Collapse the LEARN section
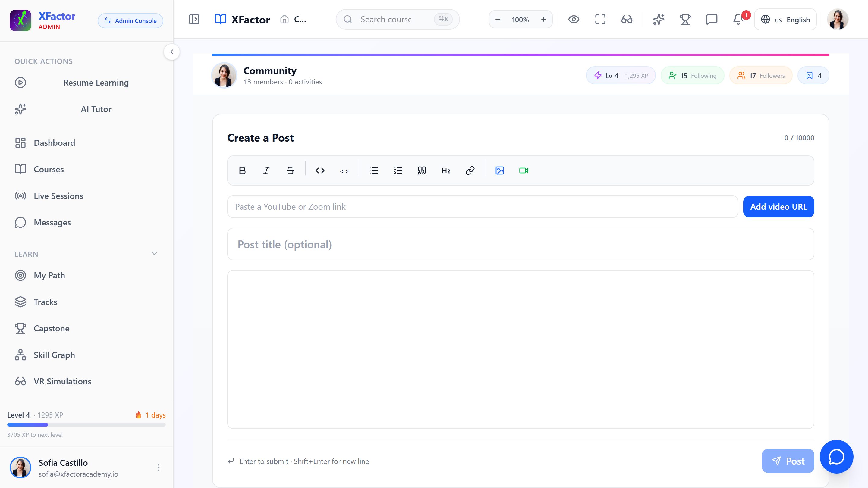This screenshot has height=488, width=868. [154, 254]
